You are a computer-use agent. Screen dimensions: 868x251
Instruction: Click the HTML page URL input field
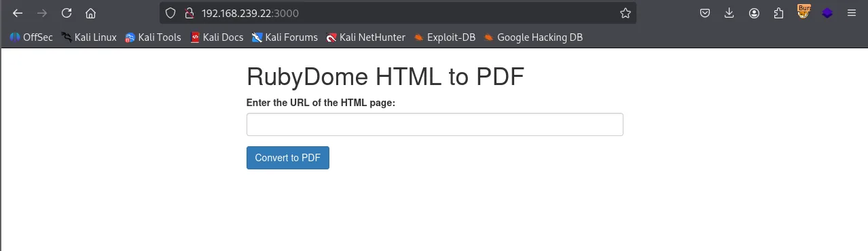click(x=435, y=124)
